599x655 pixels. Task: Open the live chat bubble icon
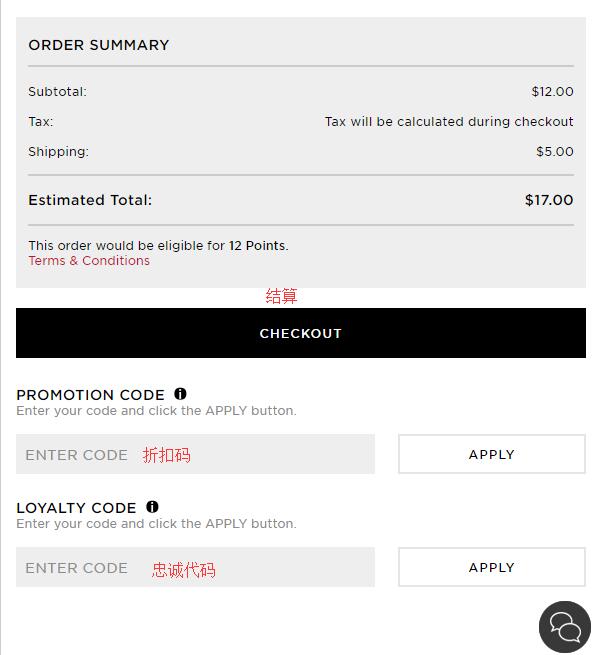coord(565,627)
